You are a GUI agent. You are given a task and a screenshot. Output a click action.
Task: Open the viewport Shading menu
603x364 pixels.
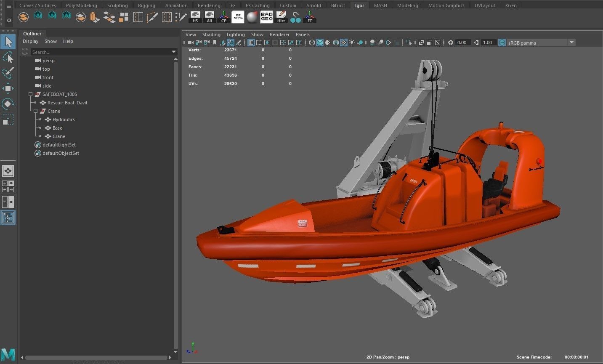pos(211,35)
